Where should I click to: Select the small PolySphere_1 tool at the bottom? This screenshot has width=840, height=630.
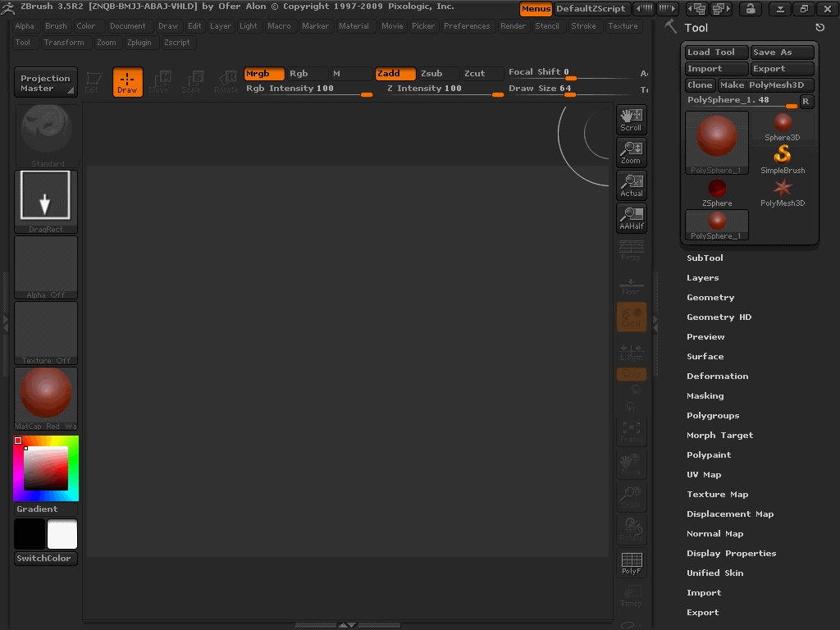pos(717,225)
